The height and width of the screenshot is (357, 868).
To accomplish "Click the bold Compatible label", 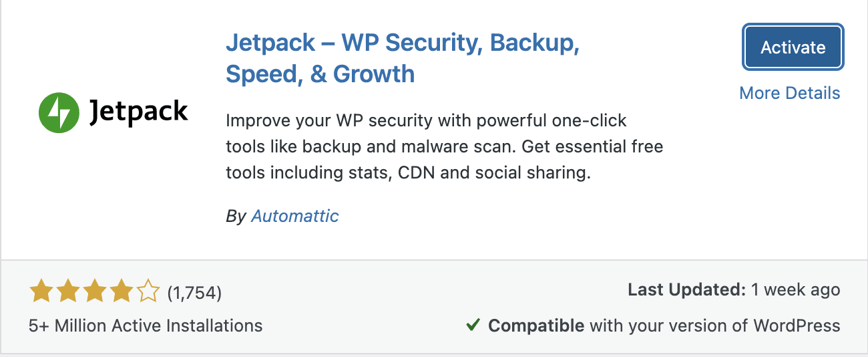I will coord(536,326).
